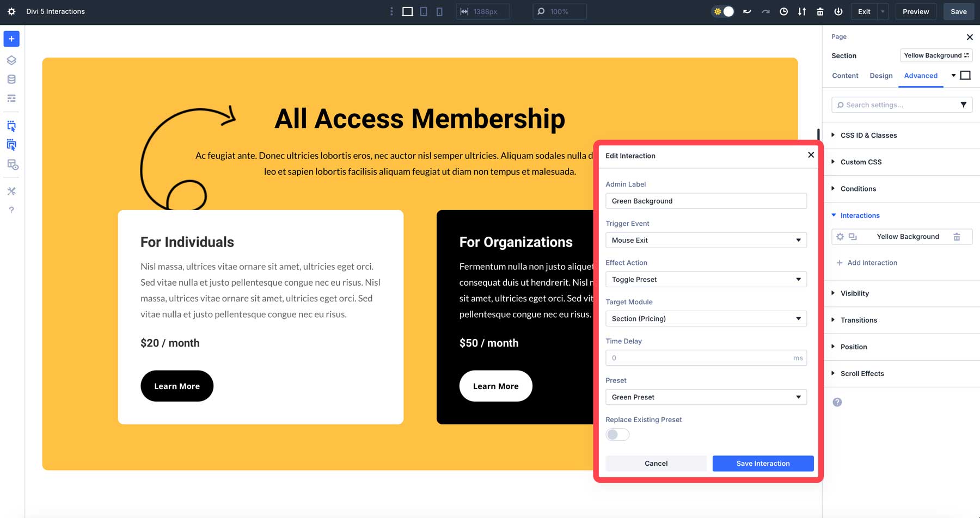Click the black color swatch next to Advanced
980x518 pixels.
point(966,75)
